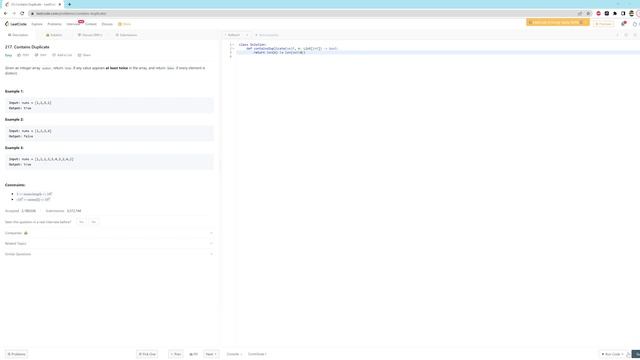
Task: Open the Contribute link
Action: click(x=257, y=354)
